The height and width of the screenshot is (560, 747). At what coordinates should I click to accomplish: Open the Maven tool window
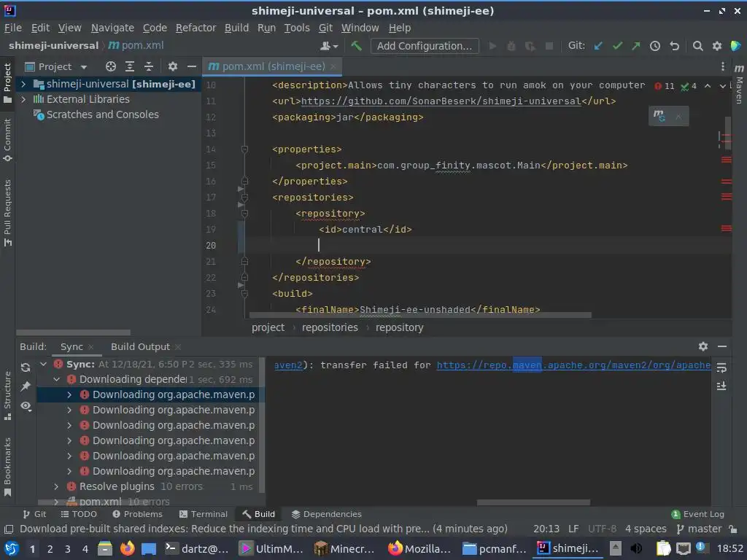[739, 84]
